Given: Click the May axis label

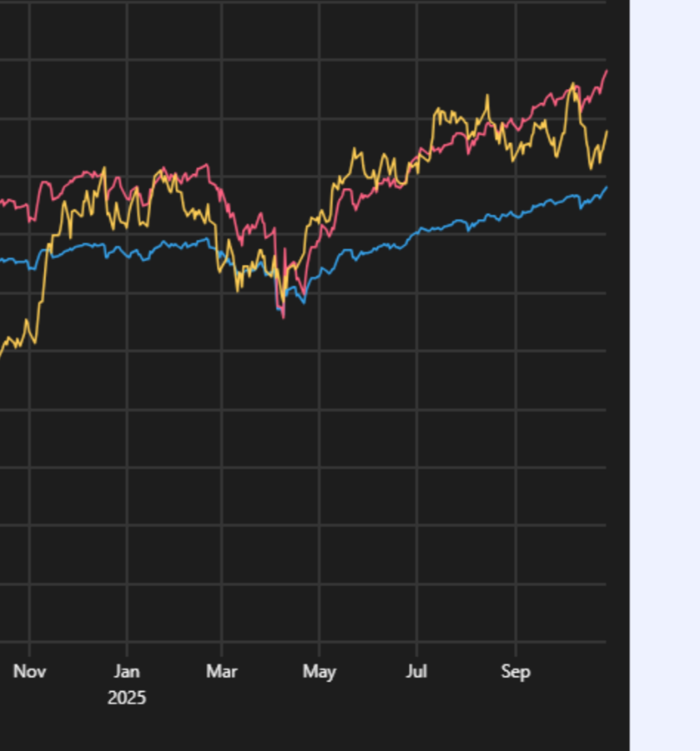Looking at the screenshot, I should point(320,672).
